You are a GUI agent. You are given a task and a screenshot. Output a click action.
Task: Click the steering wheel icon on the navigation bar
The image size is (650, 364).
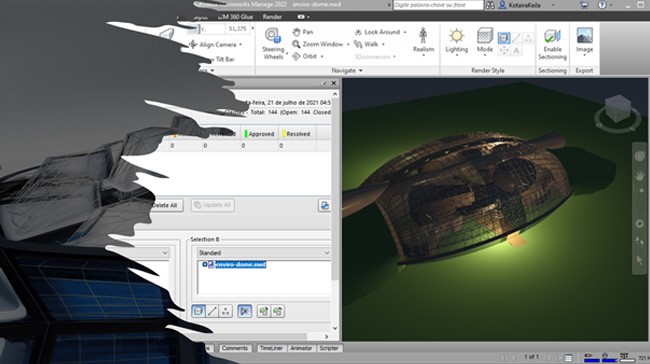(639, 156)
